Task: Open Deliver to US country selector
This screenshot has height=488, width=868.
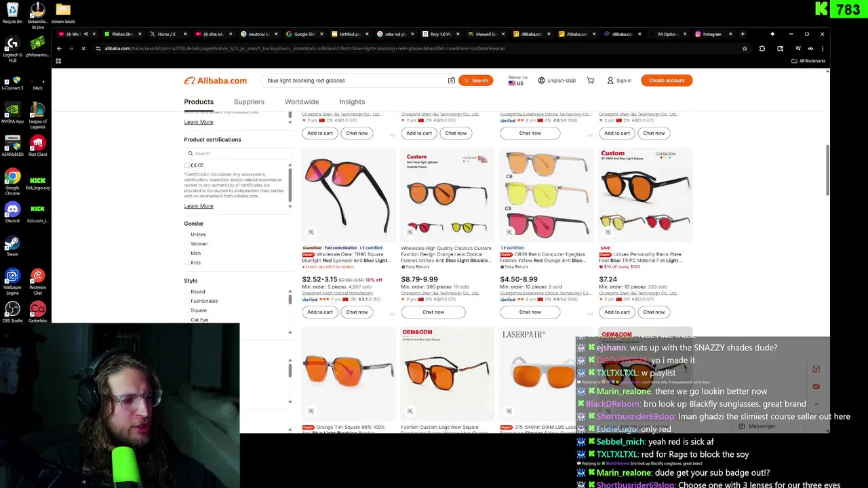Action: tap(517, 81)
